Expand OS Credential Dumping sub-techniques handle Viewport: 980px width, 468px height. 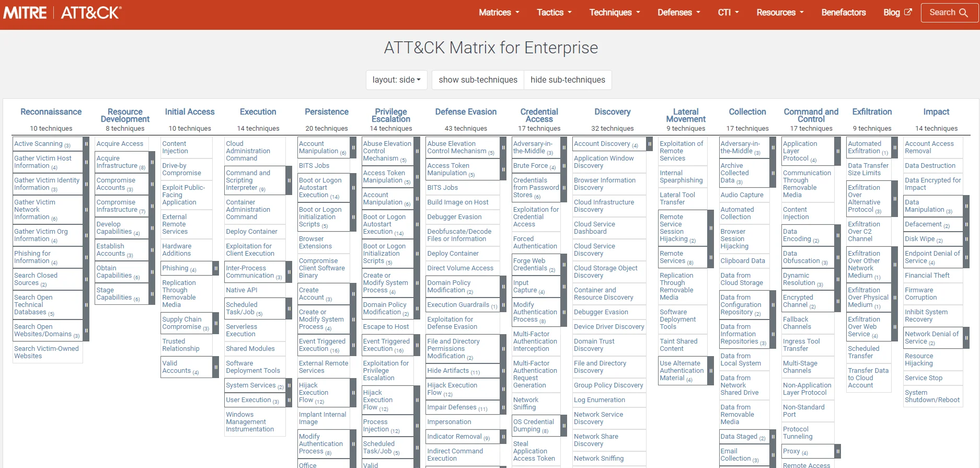[x=564, y=426]
